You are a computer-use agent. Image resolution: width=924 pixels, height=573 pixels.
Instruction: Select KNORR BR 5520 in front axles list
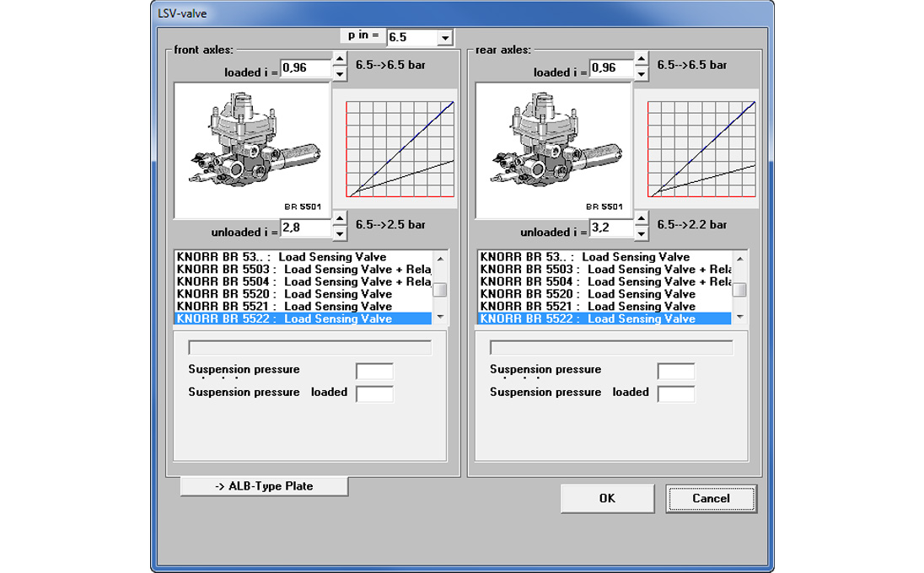click(303, 294)
